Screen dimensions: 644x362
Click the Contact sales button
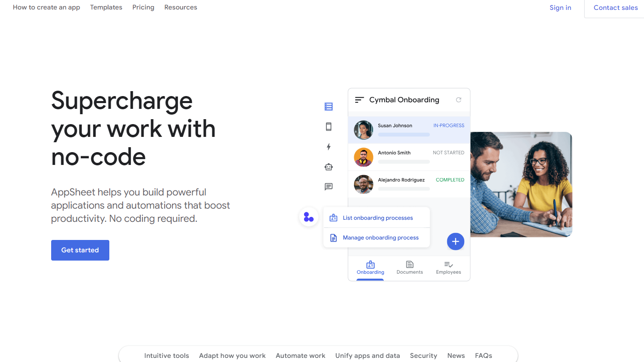(615, 8)
